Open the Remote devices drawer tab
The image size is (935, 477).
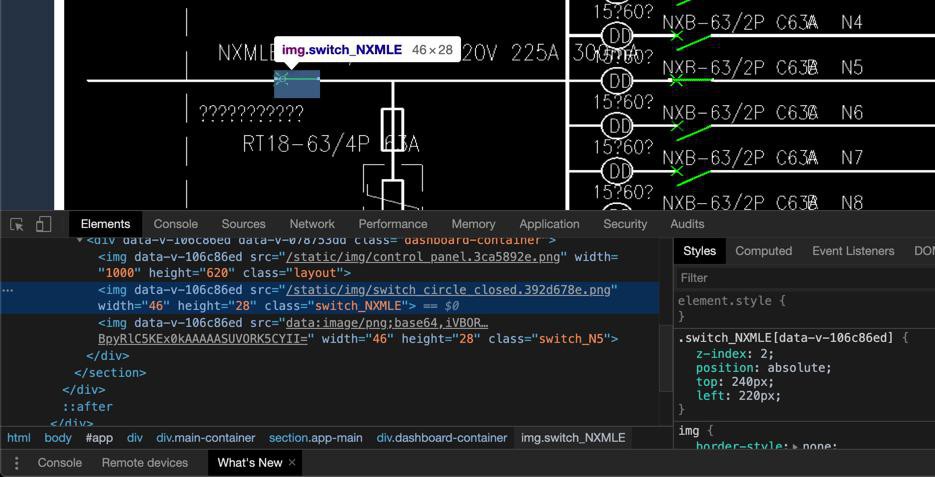[145, 463]
